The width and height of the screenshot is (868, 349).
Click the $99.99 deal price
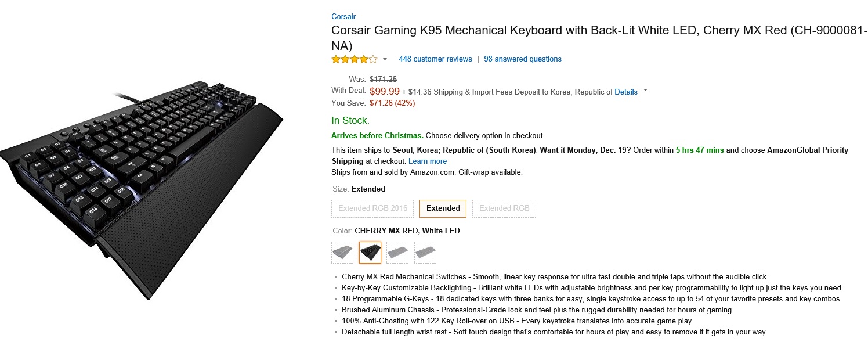pyautogui.click(x=385, y=91)
